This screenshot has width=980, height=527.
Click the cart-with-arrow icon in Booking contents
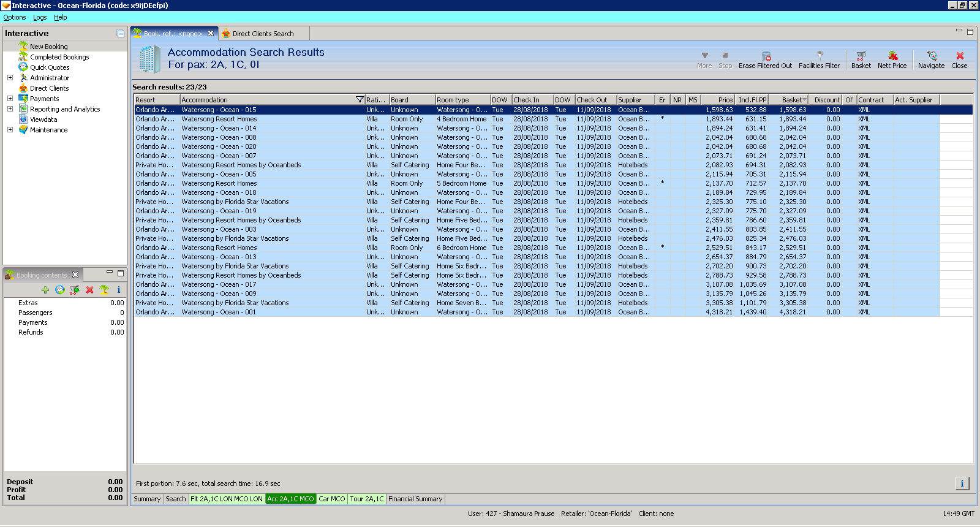click(75, 290)
